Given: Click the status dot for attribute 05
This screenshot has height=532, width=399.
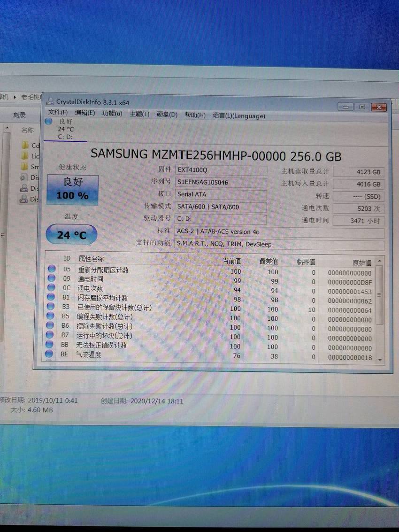Looking at the screenshot, I should pyautogui.click(x=52, y=269).
